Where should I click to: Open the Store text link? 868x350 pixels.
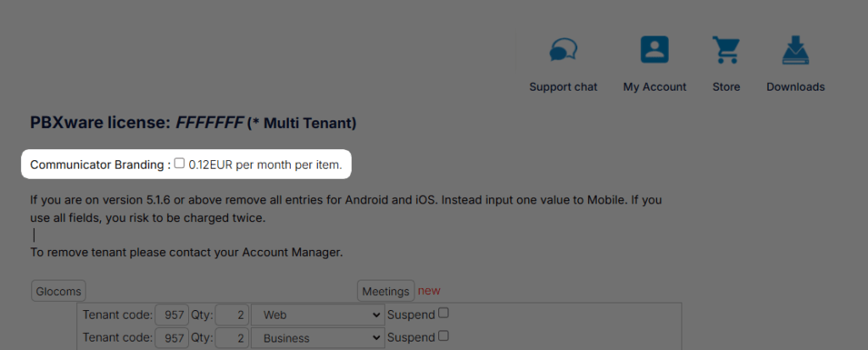pos(726,87)
